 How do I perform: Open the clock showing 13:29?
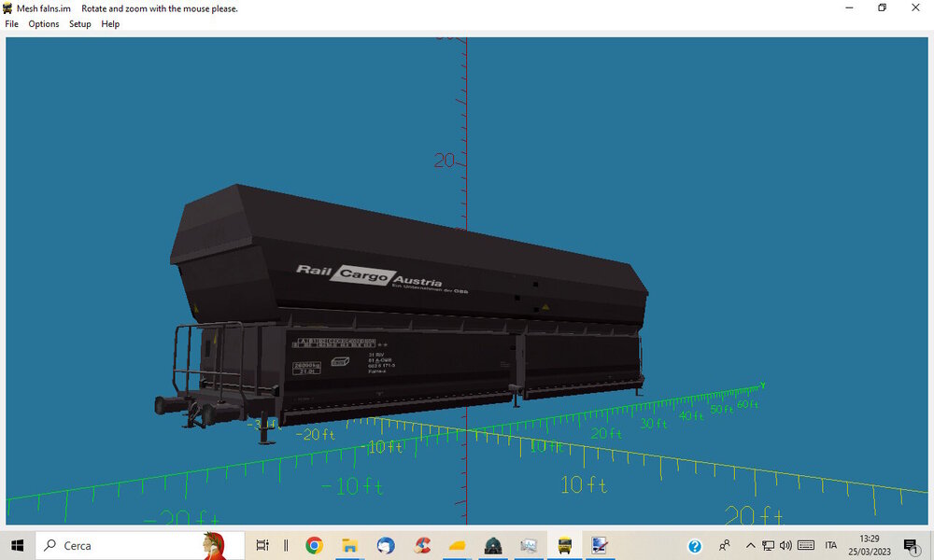[x=869, y=545]
